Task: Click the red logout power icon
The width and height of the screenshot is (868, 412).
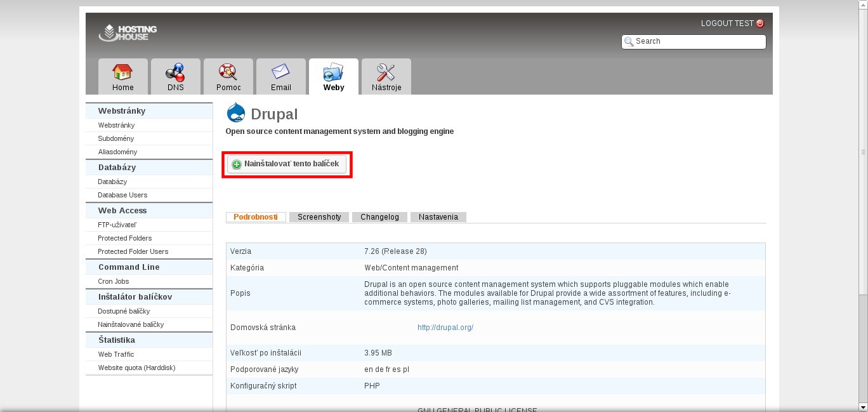Action: (x=760, y=23)
